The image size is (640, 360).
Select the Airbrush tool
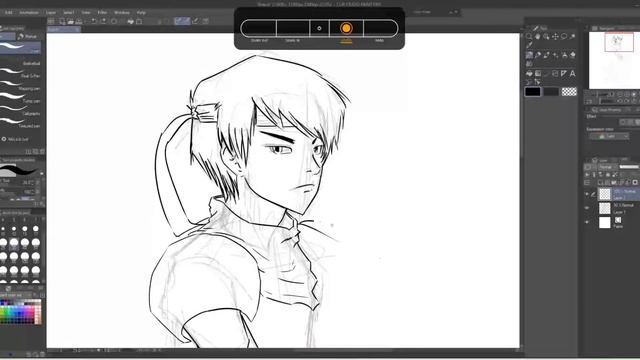tap(556, 55)
